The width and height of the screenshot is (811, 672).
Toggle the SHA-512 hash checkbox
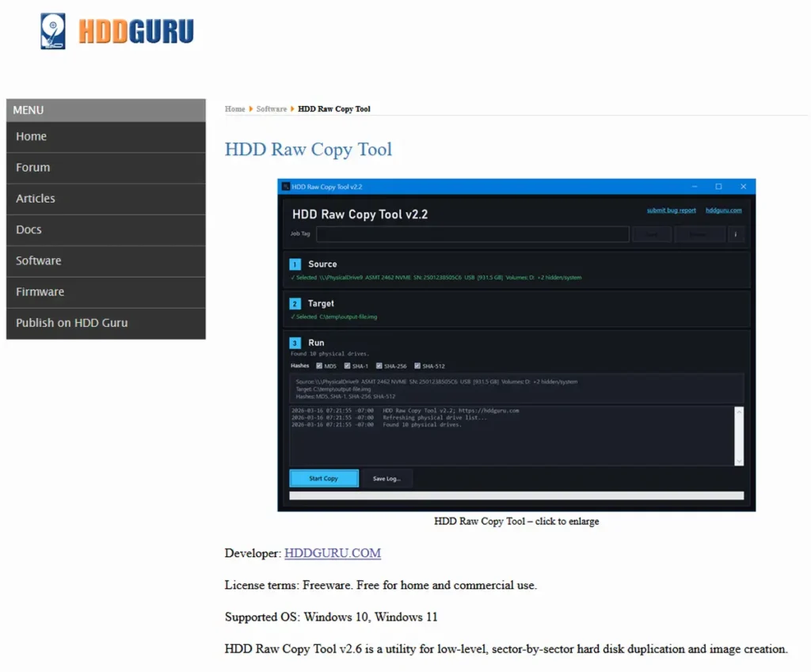(417, 366)
